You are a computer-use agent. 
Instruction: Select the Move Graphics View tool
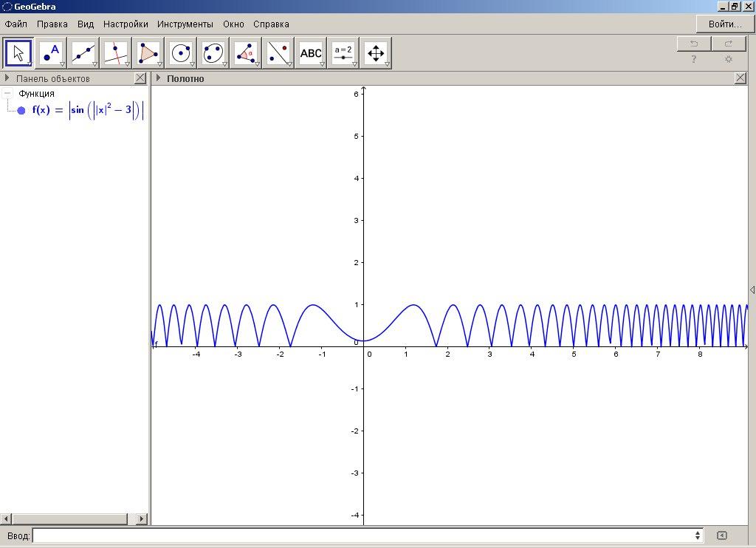[376, 52]
